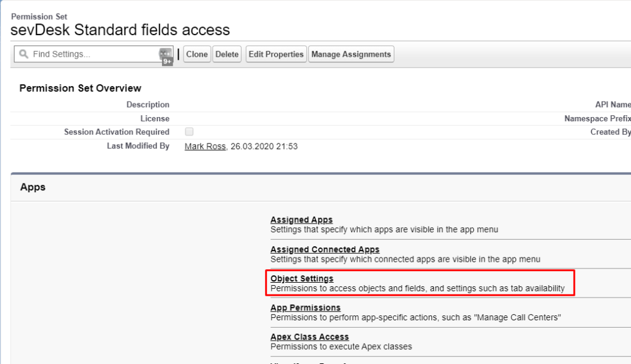Go to App Permissions
This screenshot has width=631, height=364.
point(305,308)
